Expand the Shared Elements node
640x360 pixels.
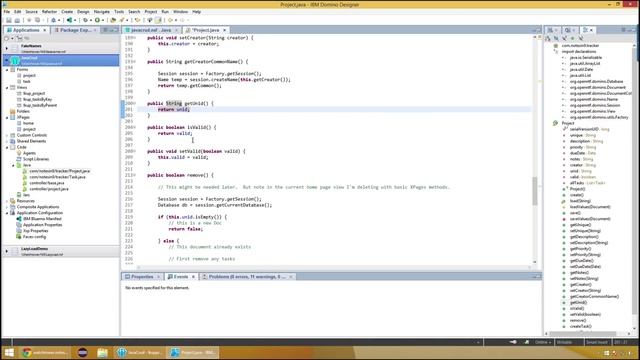tap(7, 141)
